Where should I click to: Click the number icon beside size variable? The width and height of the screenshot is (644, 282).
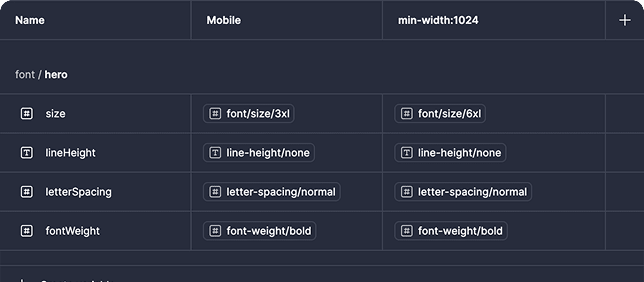click(27, 114)
